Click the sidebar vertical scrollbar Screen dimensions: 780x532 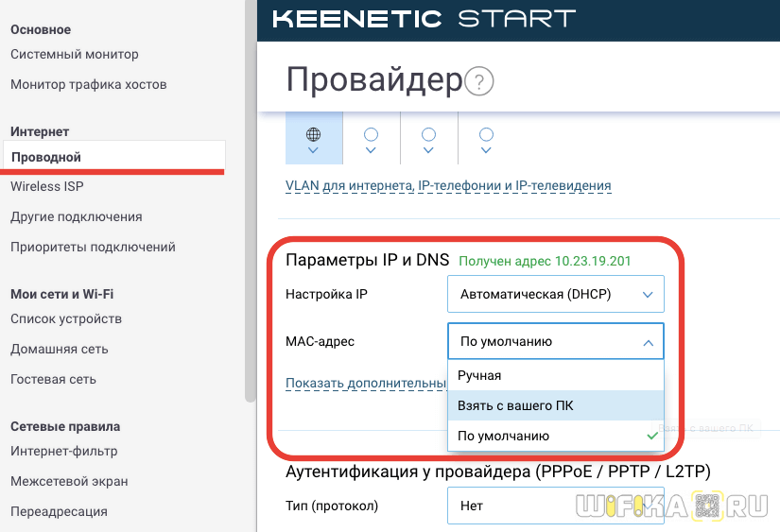(250, 189)
